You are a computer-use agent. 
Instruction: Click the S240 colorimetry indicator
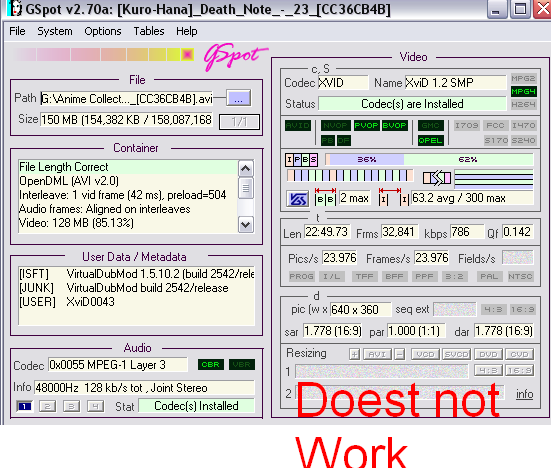click(523, 141)
